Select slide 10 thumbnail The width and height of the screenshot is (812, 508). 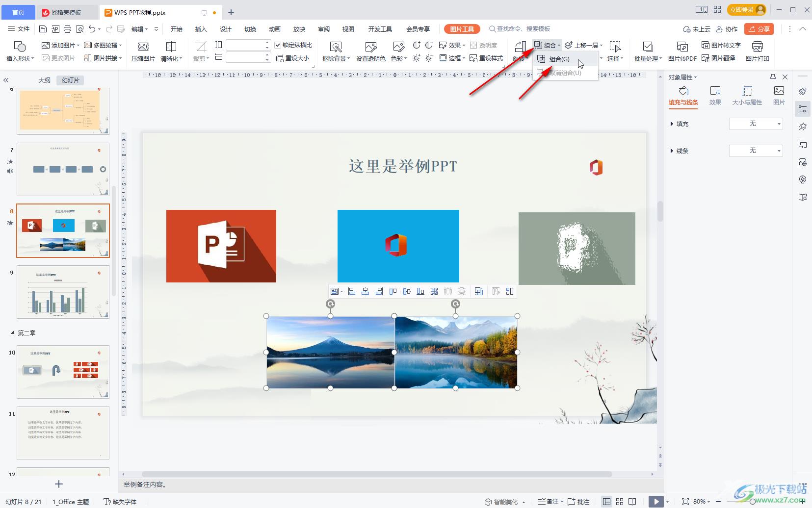coord(63,371)
